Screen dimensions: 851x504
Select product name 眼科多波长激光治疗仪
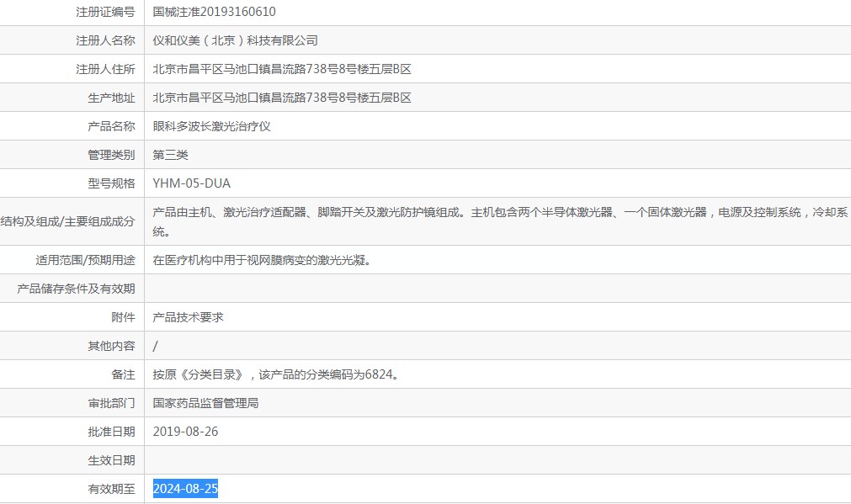[x=211, y=126]
